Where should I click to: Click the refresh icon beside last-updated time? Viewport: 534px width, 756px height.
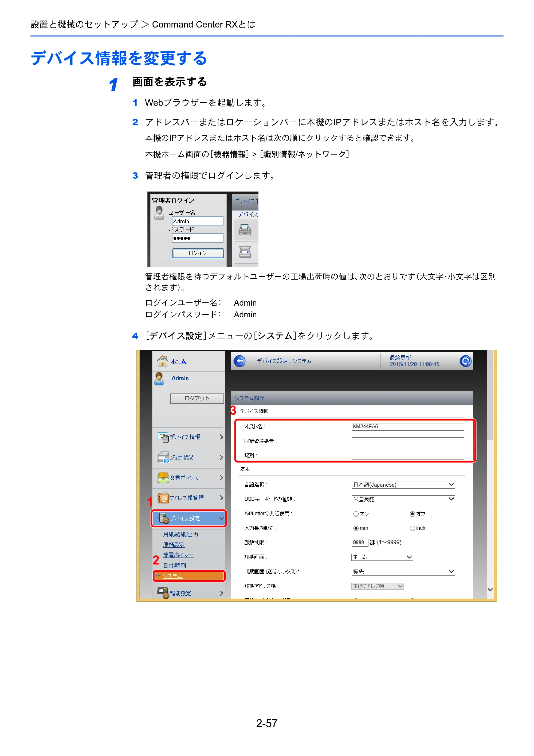pyautogui.click(x=465, y=361)
